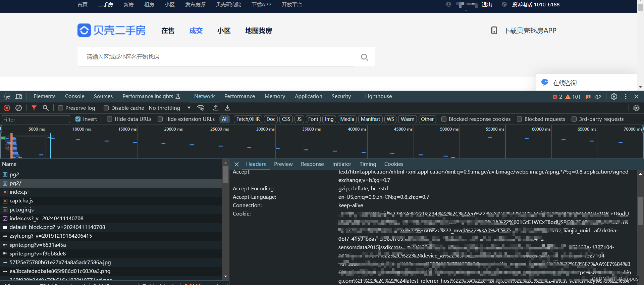Click the complaint phone icon

504,4
